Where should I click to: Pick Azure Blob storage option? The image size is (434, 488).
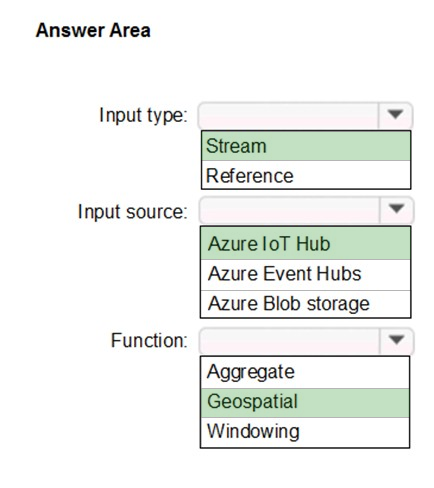click(305, 304)
